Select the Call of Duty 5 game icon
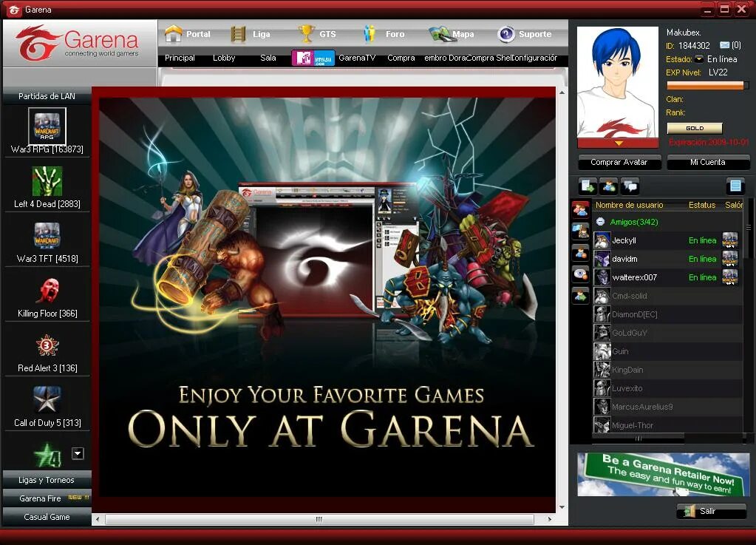The image size is (756, 545). pyautogui.click(x=47, y=399)
